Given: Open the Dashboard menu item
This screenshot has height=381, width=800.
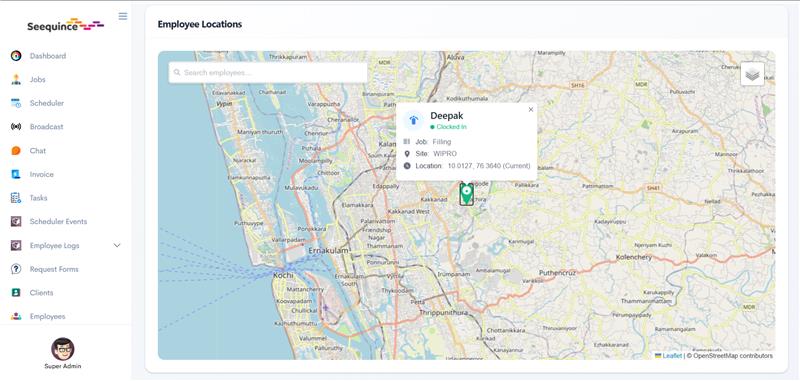Looking at the screenshot, I should [47, 56].
